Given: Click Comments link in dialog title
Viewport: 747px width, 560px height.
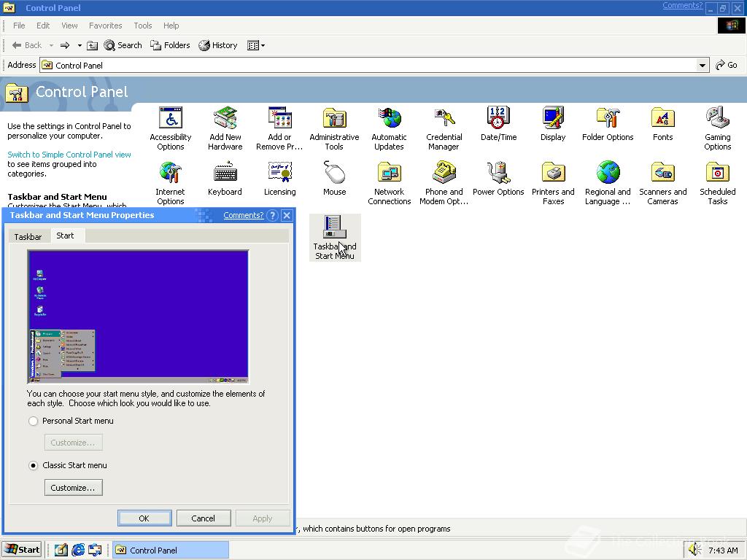Looking at the screenshot, I should (244, 215).
